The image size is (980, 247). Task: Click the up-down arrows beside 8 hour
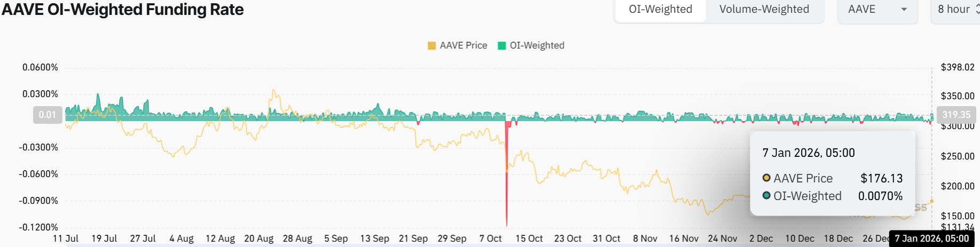point(977,10)
